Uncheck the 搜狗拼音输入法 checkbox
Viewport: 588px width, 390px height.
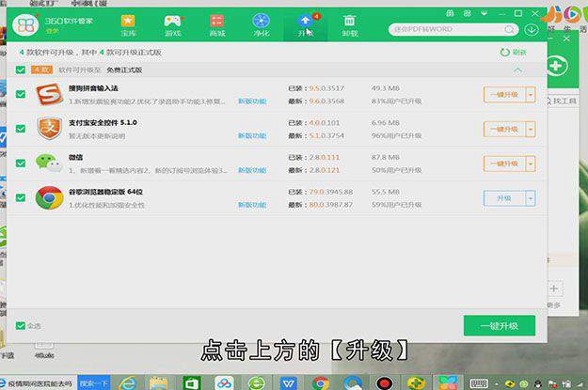pos(21,94)
